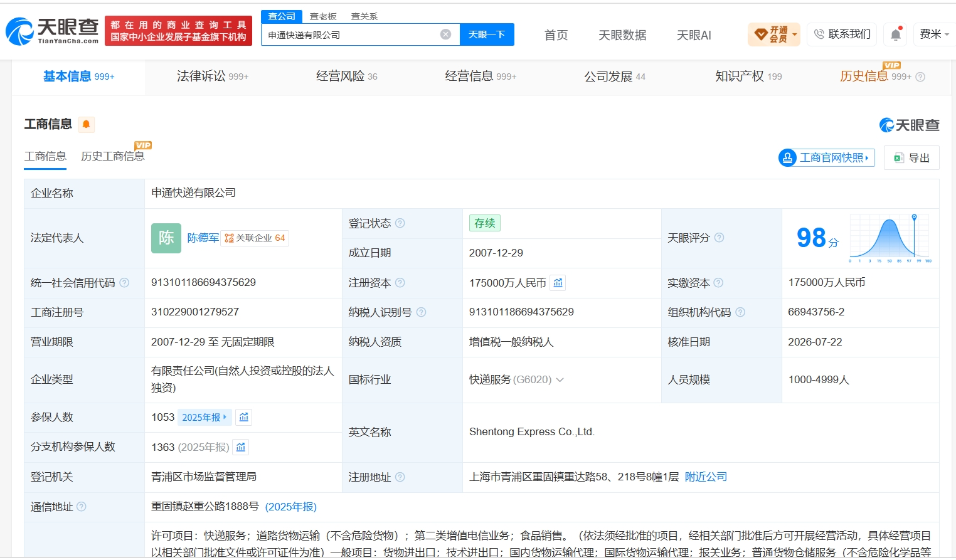
Task: Switch to the 历史信息 tab
Action: click(876, 77)
